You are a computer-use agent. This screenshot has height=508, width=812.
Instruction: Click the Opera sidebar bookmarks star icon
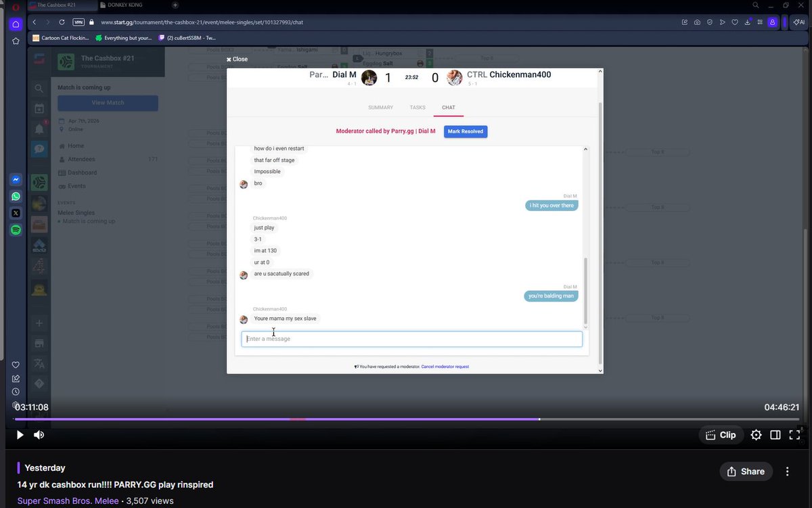click(16, 41)
